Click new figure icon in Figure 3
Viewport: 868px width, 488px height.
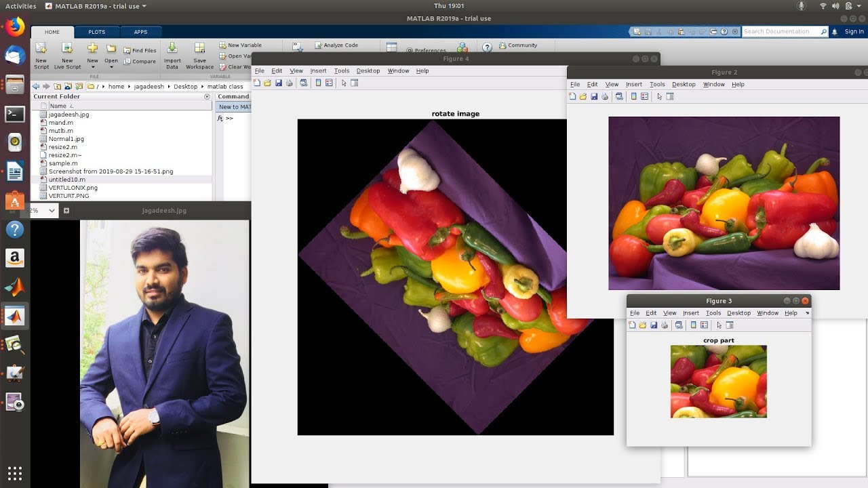tap(632, 325)
